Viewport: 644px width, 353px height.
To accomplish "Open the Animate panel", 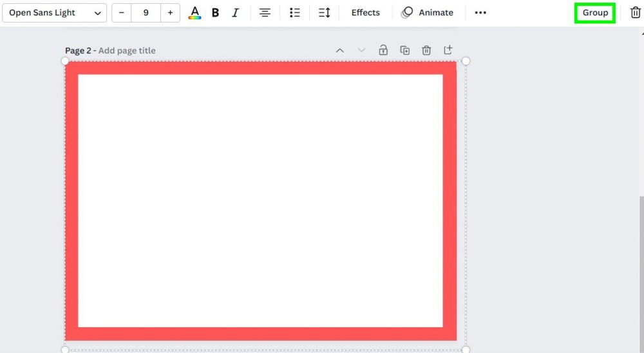I will tap(427, 13).
